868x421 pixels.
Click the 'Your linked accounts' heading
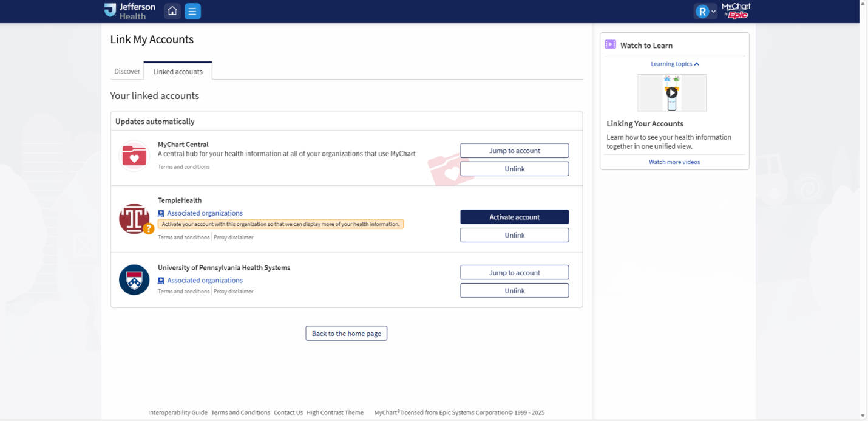coord(155,96)
